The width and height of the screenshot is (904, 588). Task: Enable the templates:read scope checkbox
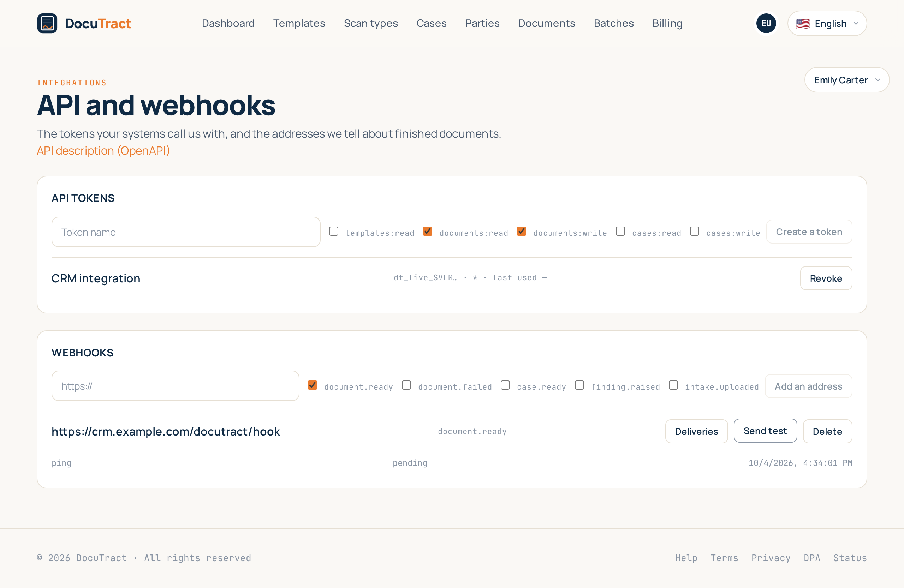point(333,231)
